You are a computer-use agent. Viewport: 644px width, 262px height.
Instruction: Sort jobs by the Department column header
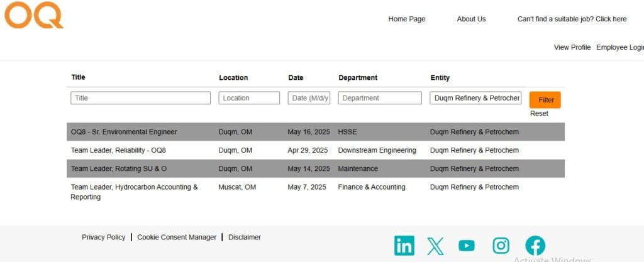click(x=358, y=77)
